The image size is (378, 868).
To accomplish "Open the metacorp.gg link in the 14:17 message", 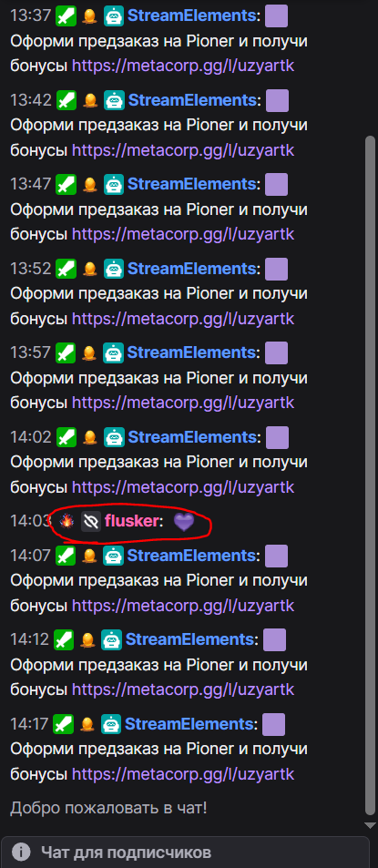I will tap(183, 772).
